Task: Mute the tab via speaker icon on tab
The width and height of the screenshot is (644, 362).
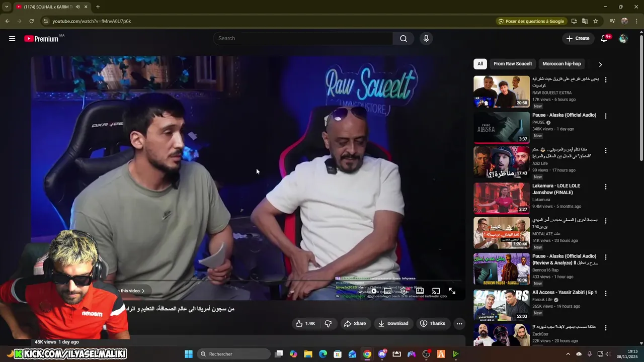Action: pos(77,7)
